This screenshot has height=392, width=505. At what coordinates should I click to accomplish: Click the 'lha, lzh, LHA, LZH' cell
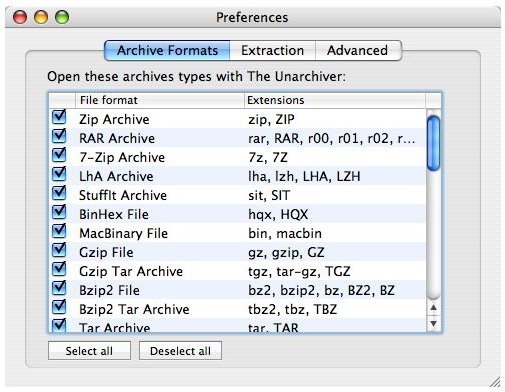(304, 176)
